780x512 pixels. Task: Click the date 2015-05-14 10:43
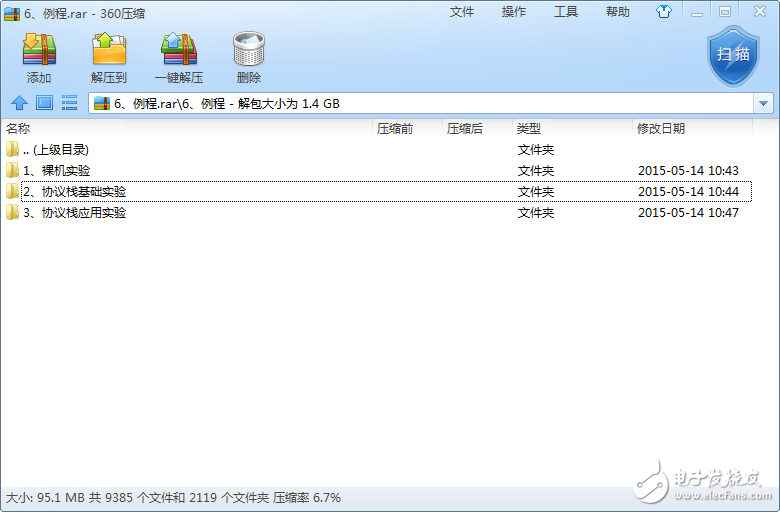click(688, 171)
